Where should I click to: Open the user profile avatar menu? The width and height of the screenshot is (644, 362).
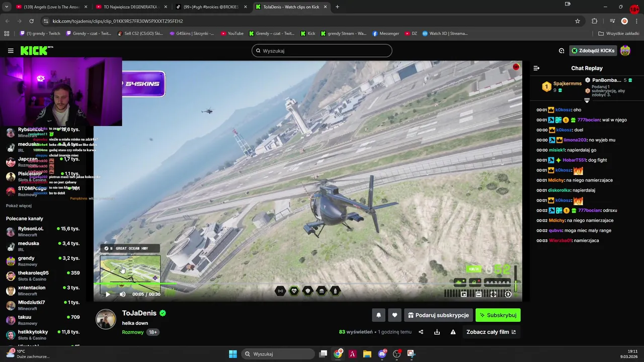click(625, 51)
